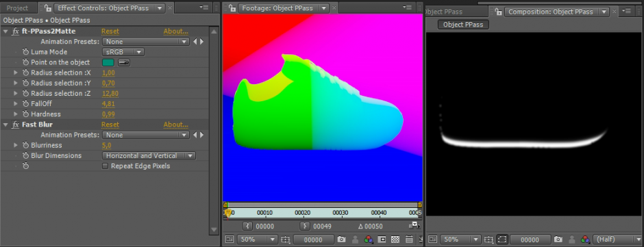Viewport: 644px width, 247px height.
Task: Close the Effect Controls panel tab
Action: click(x=171, y=8)
